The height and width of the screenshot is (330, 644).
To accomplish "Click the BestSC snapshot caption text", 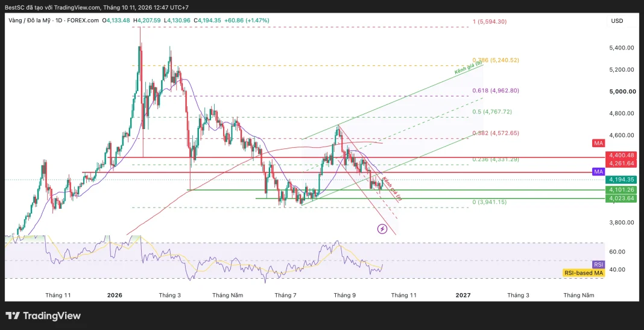I will [97, 7].
